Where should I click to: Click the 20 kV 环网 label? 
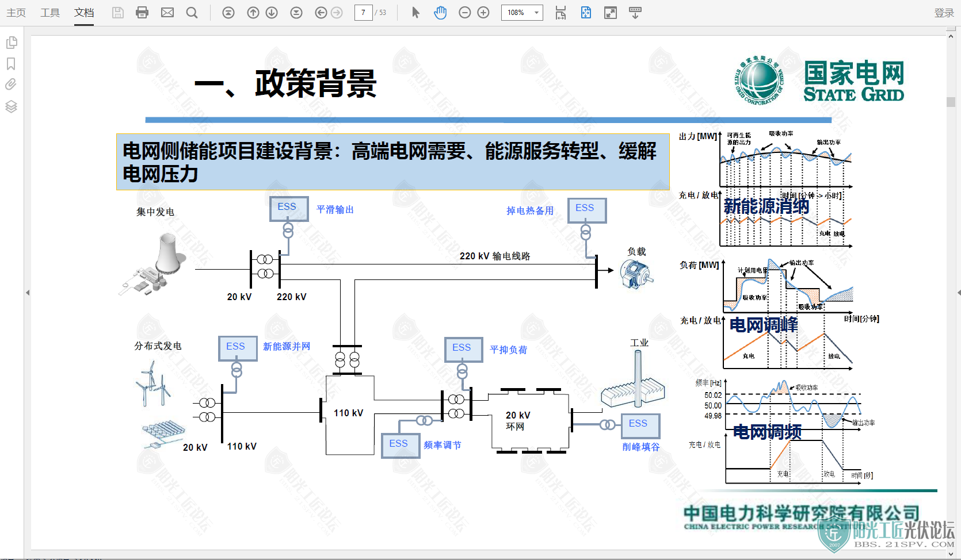[517, 421]
